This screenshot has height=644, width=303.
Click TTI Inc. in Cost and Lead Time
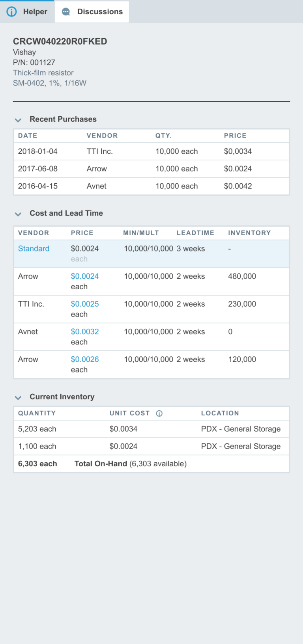(31, 304)
